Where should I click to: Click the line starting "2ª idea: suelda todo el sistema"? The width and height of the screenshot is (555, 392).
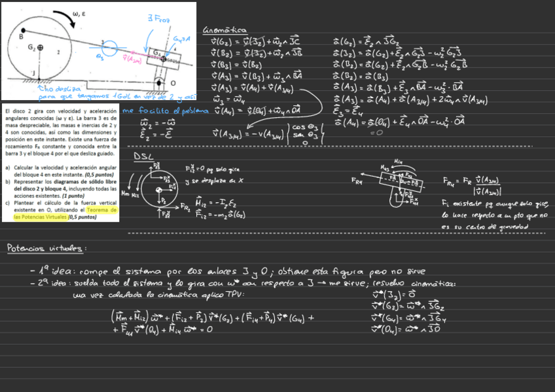243,283
